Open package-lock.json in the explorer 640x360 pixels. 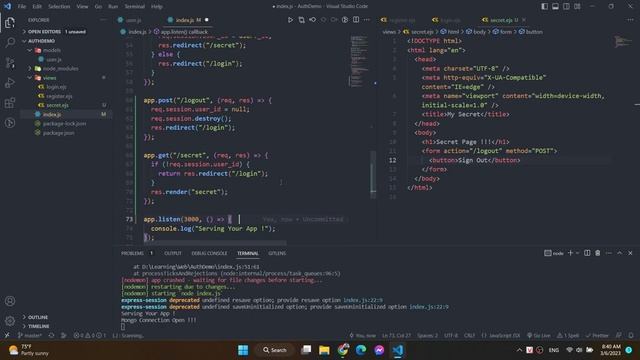coord(64,124)
